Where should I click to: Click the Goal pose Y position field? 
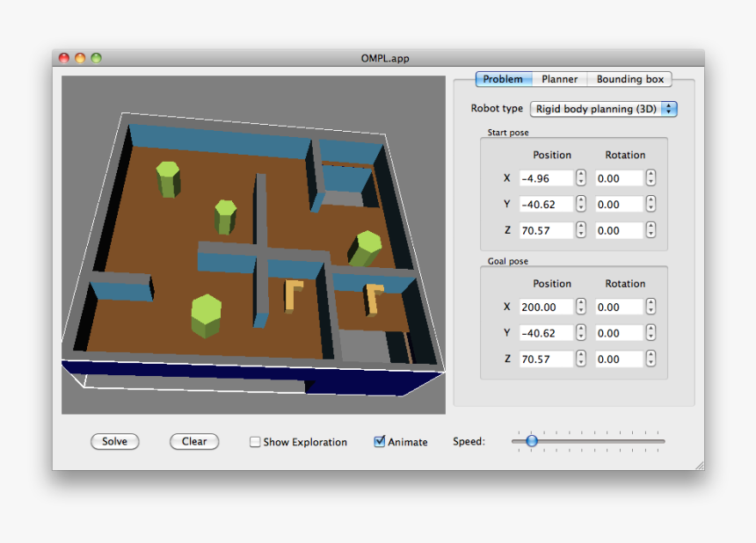pyautogui.click(x=546, y=333)
